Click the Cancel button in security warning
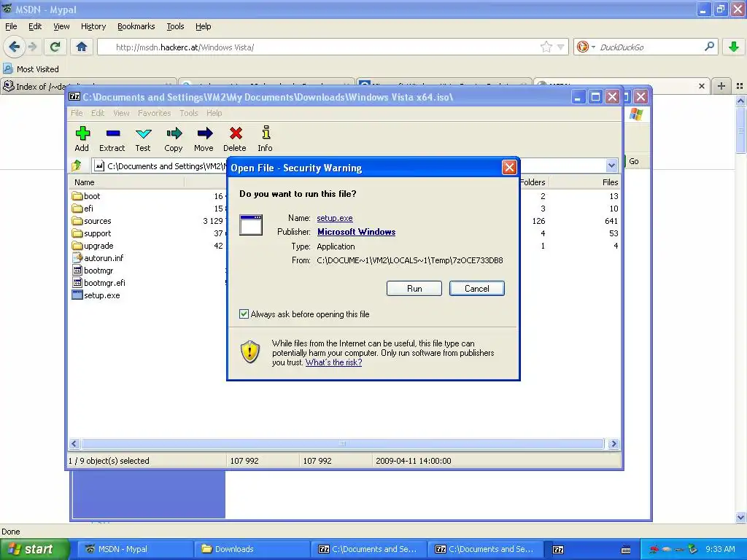747x560 pixels. coord(477,289)
